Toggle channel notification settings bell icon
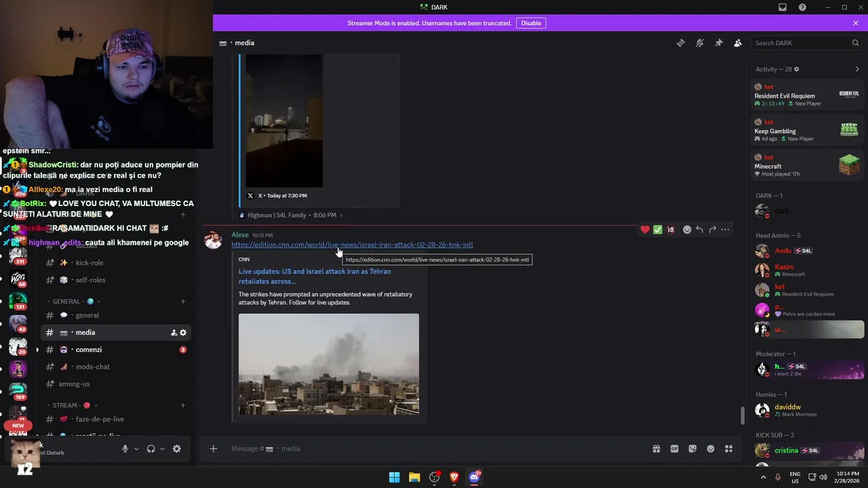This screenshot has width=868, height=488. pyautogui.click(x=700, y=43)
